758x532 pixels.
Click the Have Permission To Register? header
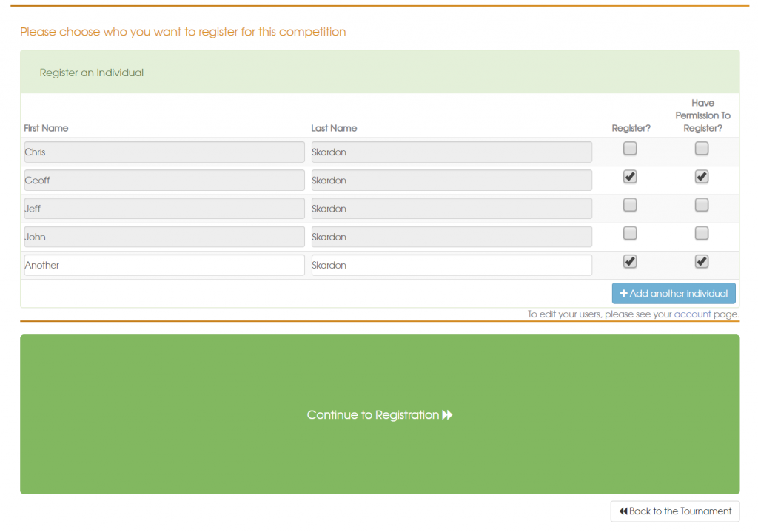click(702, 115)
